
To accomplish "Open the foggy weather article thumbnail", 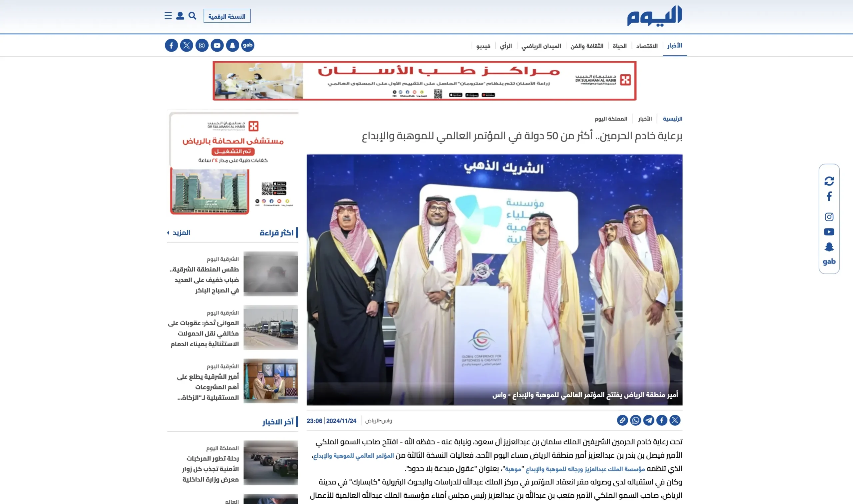I will click(271, 273).
